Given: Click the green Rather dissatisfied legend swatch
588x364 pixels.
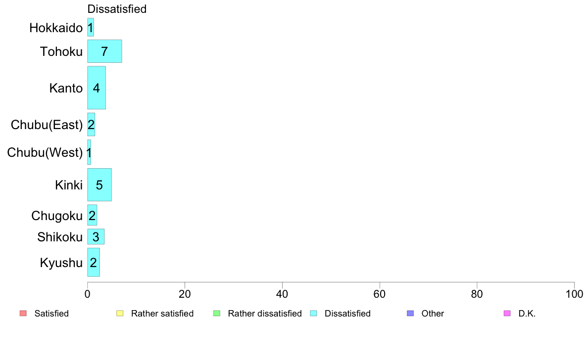Looking at the screenshot, I should click(x=217, y=314).
